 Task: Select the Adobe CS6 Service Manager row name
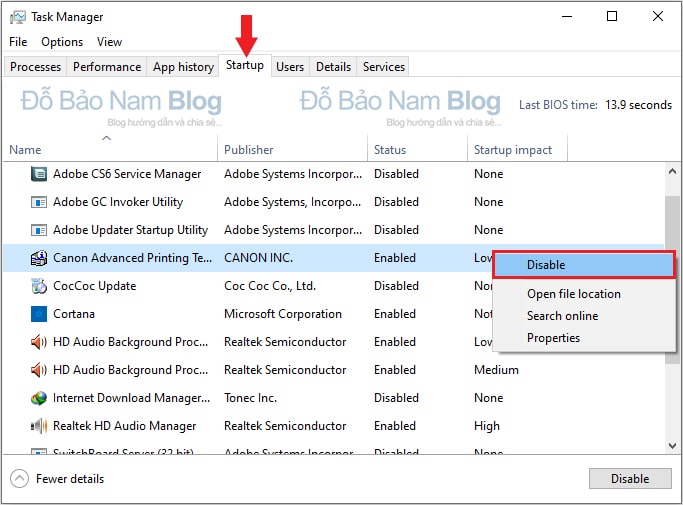pos(127,174)
